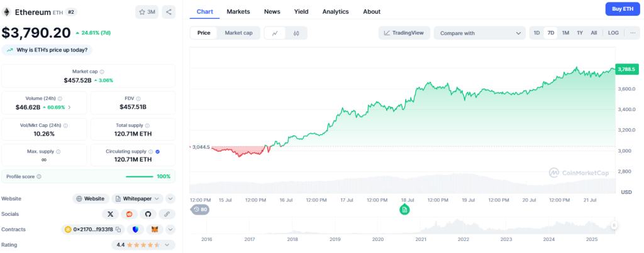644x253 pixels.
Task: Open the Yield tab
Action: 301,11
